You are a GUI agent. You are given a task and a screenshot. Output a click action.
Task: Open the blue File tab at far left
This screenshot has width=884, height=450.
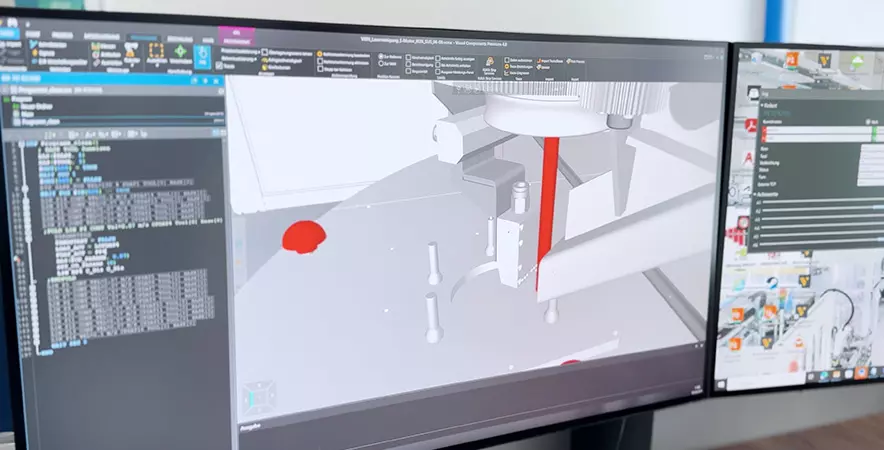[10, 33]
